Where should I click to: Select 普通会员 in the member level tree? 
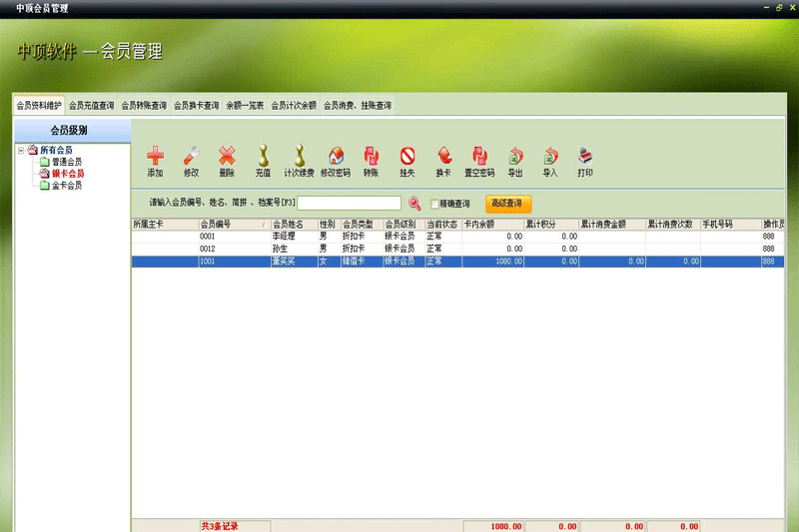click(x=67, y=162)
